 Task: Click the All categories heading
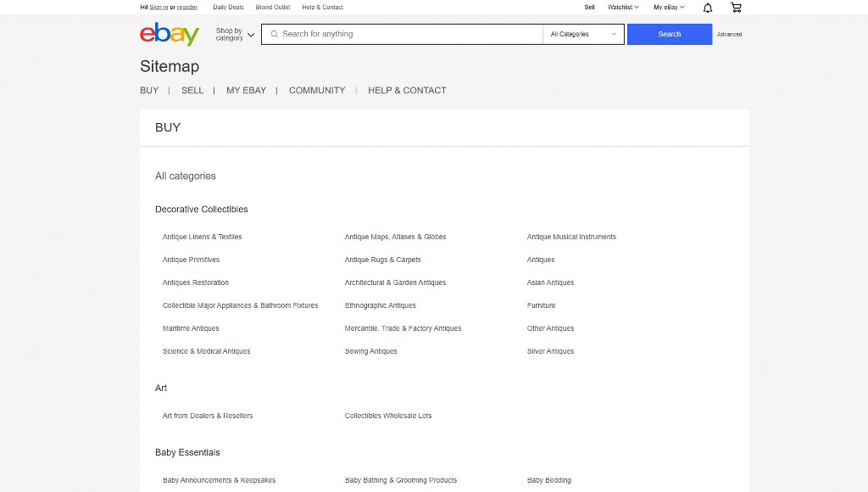coord(186,176)
